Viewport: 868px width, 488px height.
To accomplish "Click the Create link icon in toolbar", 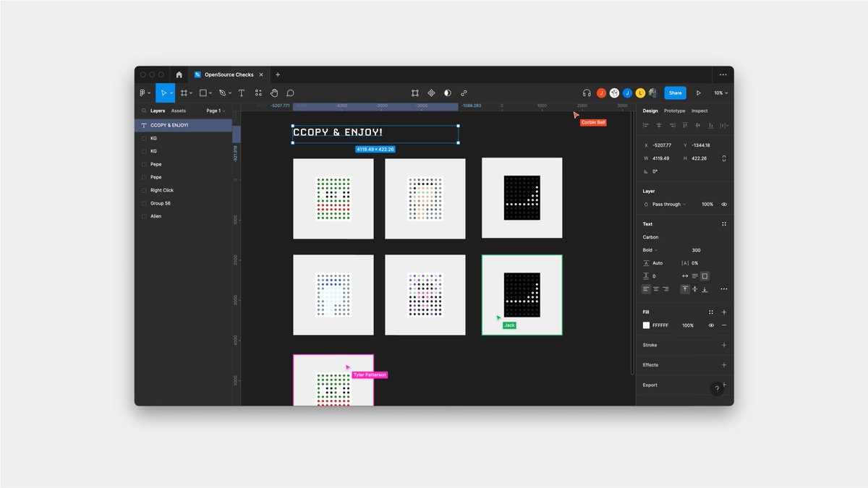I will tap(464, 93).
